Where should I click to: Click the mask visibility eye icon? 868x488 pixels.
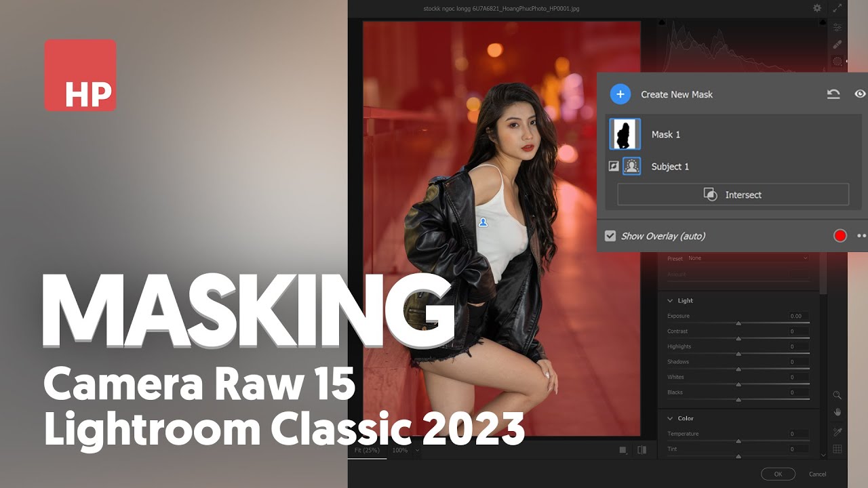click(x=860, y=94)
